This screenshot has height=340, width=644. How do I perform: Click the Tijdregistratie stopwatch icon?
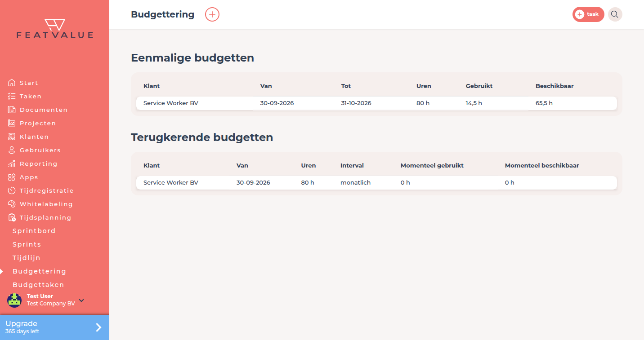12,190
